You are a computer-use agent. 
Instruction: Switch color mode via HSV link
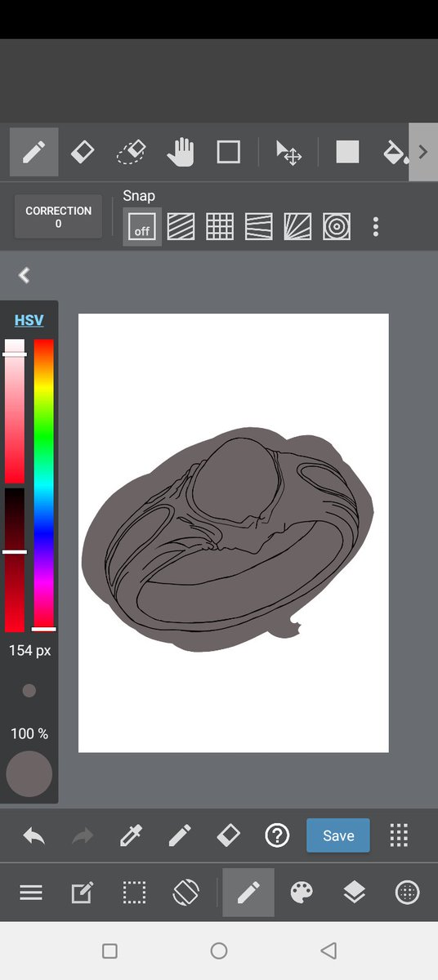pyautogui.click(x=29, y=320)
